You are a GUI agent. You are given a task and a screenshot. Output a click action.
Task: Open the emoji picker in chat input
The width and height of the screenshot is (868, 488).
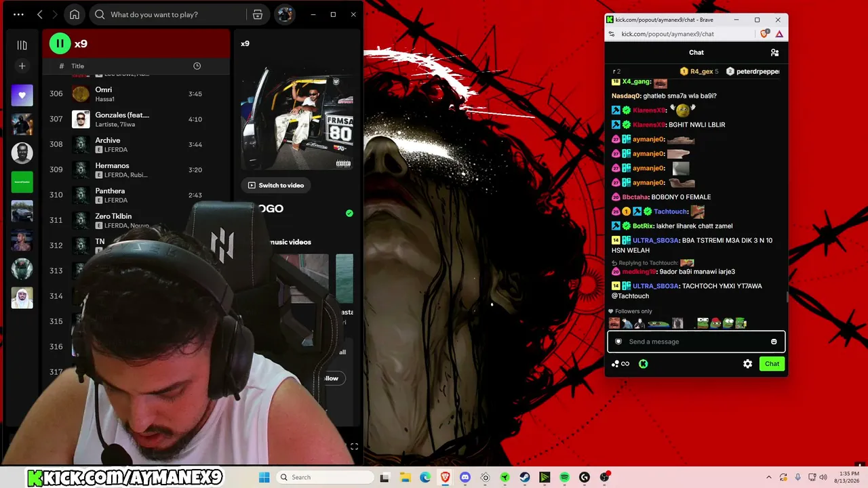(x=774, y=342)
